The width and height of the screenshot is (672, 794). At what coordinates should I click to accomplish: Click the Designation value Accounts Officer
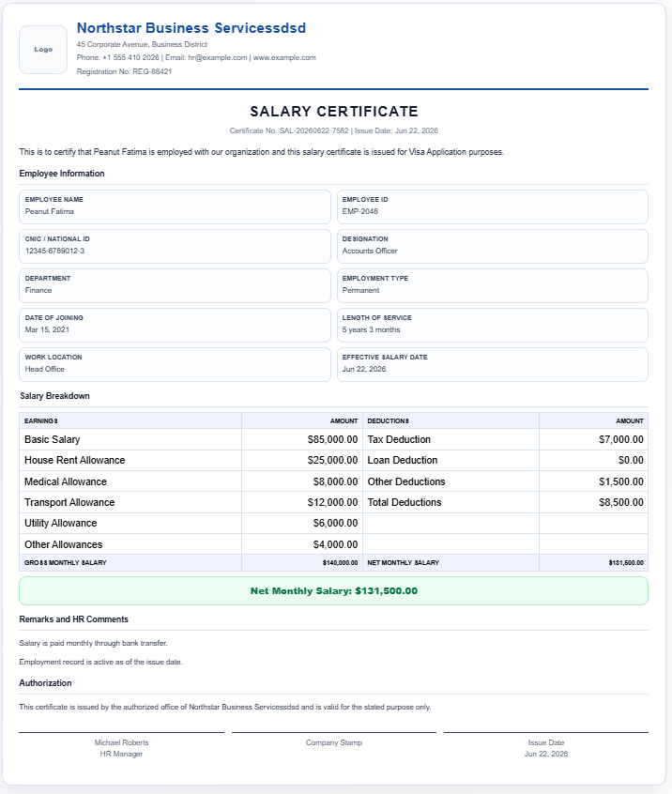pyautogui.click(x=370, y=252)
